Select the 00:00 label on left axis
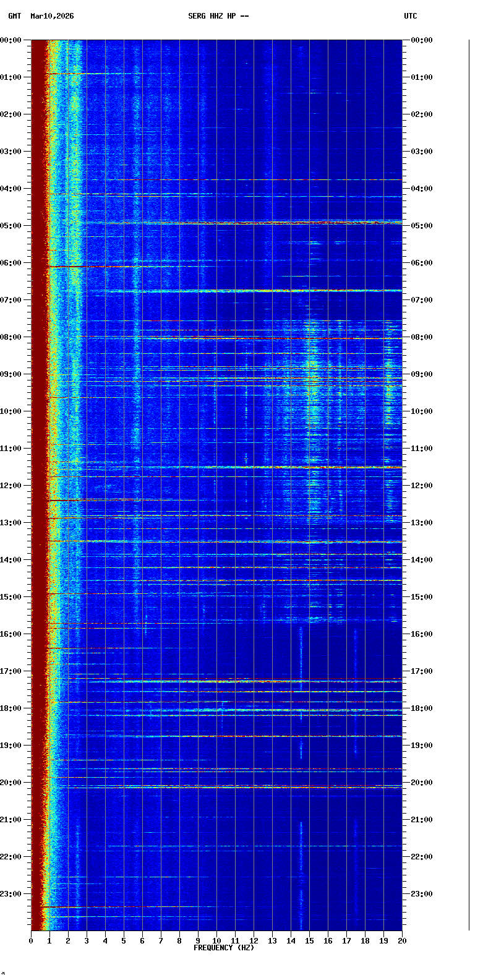This screenshot has height=980, width=496. 11,40
